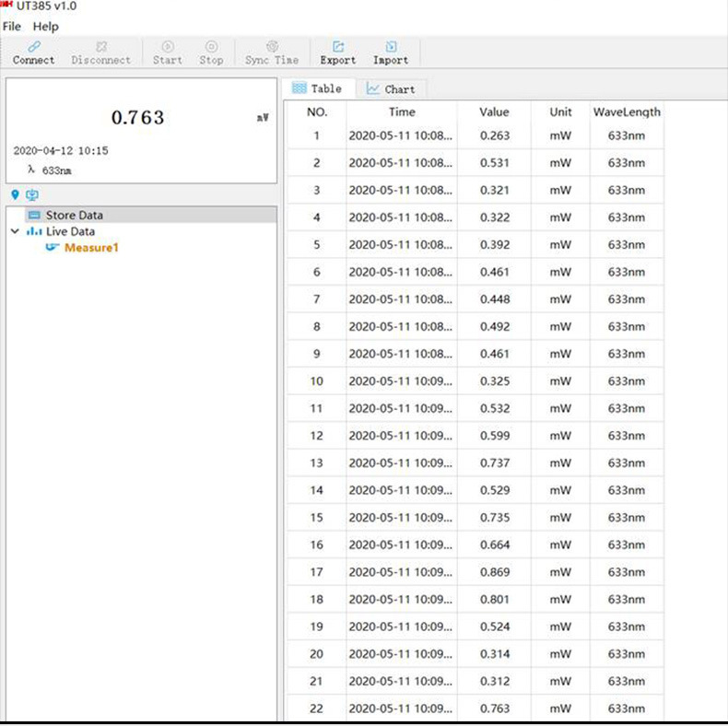Select the Measure1 tree item
728x726 pixels.
pyautogui.click(x=91, y=248)
